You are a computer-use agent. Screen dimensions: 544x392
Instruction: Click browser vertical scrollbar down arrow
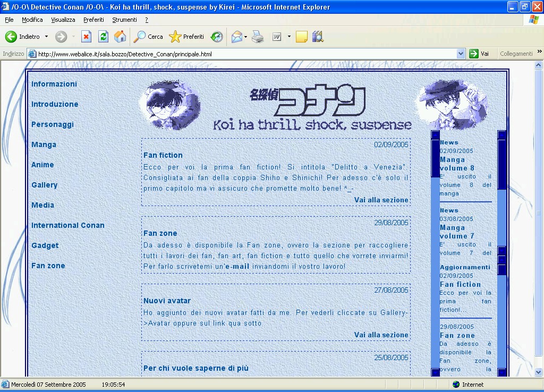click(x=539, y=372)
